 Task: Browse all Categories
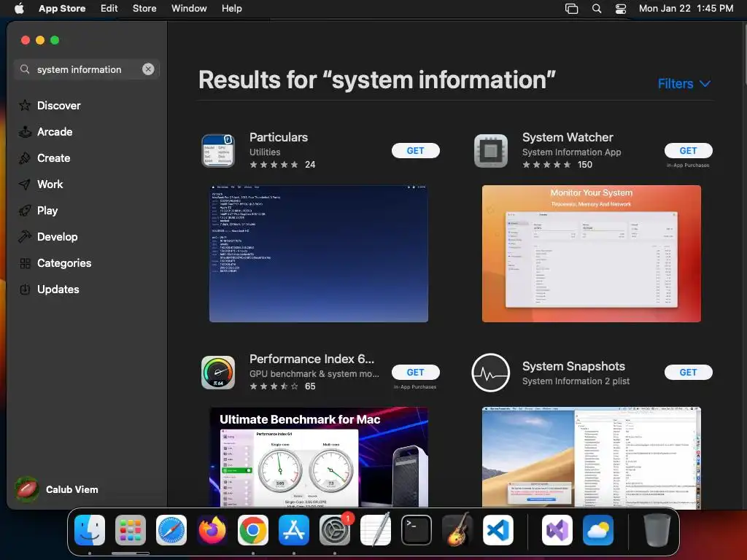click(x=55, y=262)
